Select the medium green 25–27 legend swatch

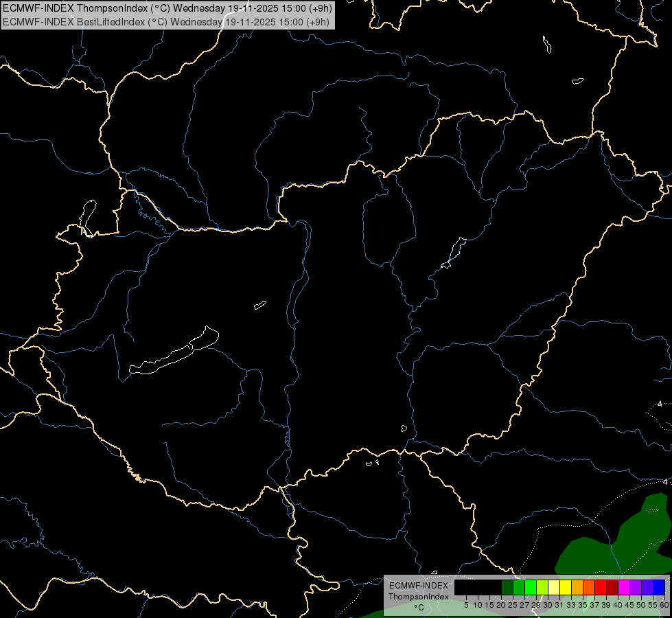pos(519,587)
